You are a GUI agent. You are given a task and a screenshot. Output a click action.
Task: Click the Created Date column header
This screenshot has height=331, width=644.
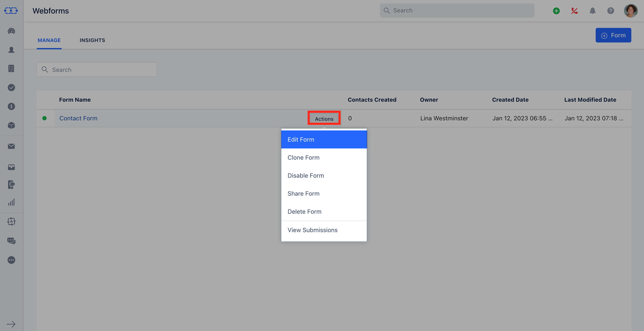510,100
